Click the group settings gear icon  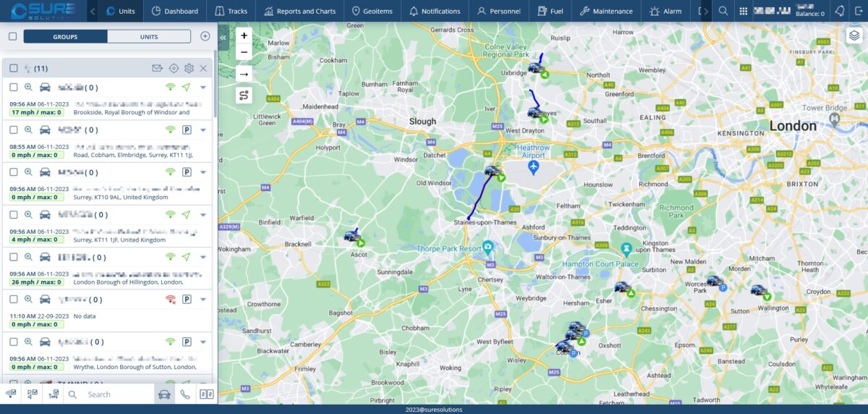pos(189,68)
